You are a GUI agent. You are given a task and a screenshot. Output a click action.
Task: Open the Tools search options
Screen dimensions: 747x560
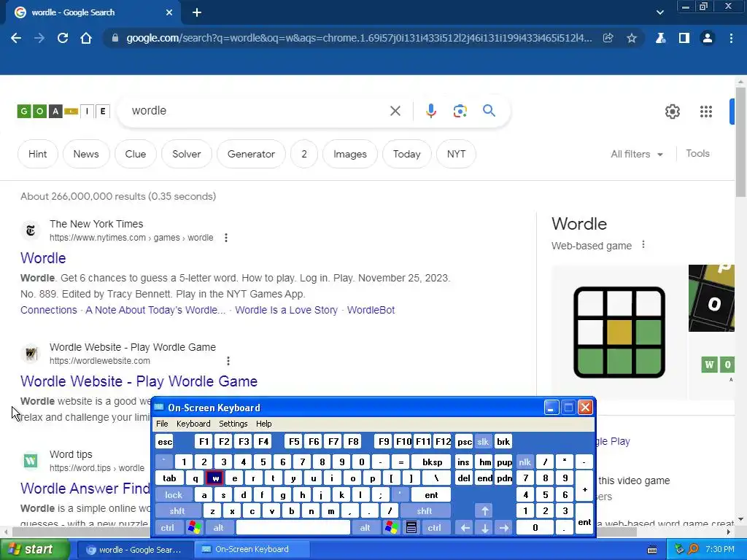tap(697, 153)
